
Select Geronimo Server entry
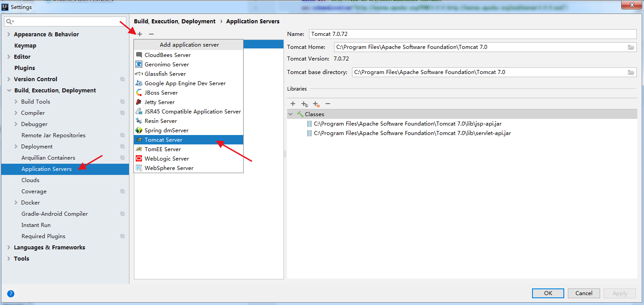pos(189,64)
